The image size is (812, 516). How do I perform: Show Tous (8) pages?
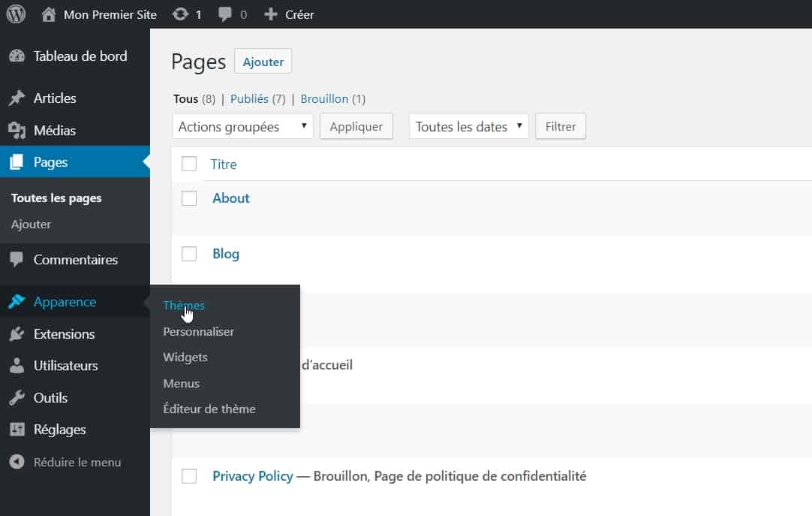194,99
